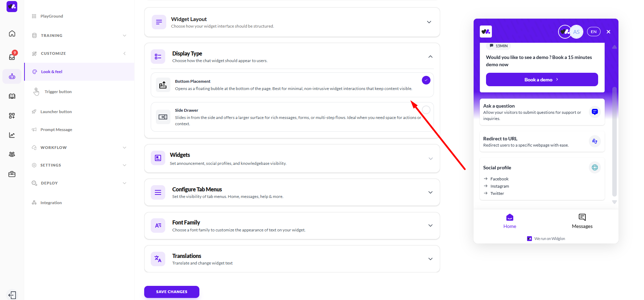This screenshot has height=300, width=644.
Task: Expand the Font Family section
Action: (430, 226)
